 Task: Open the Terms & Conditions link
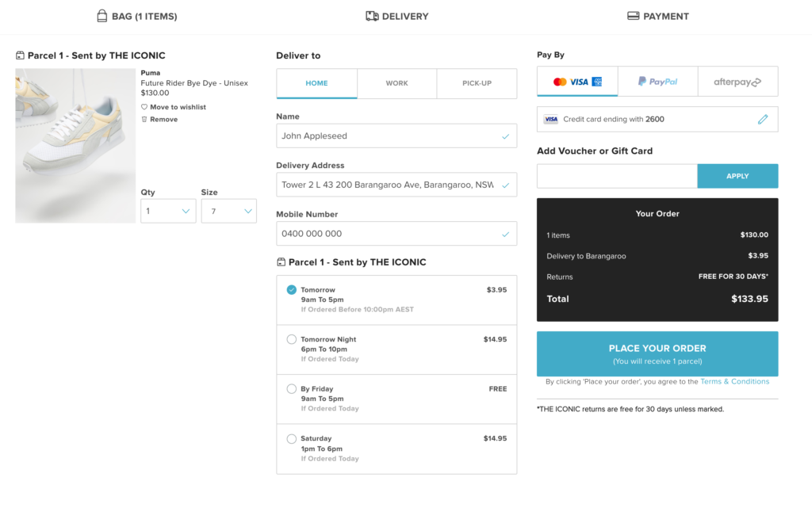(735, 381)
